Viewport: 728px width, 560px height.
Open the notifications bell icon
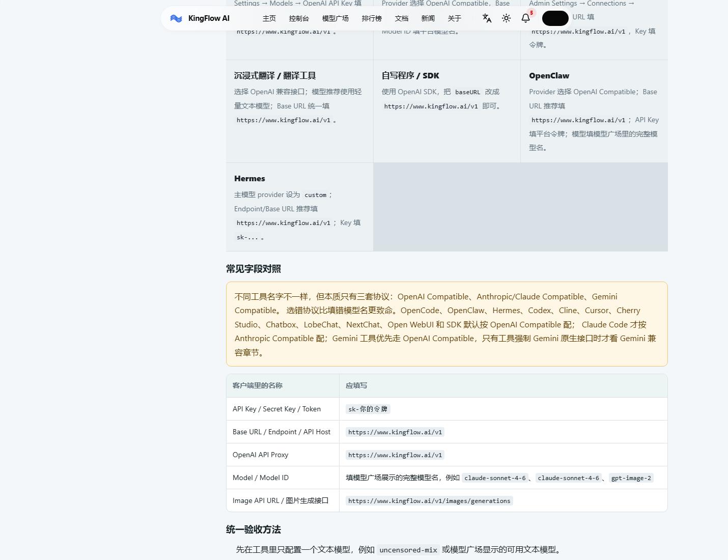click(x=526, y=18)
